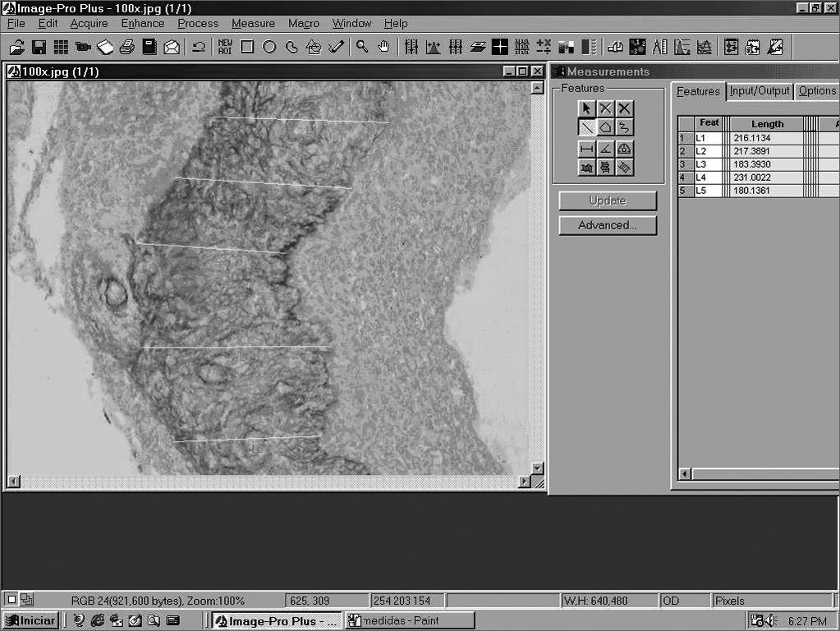Click the Advanced... button
This screenshot has height=631, width=840.
(608, 225)
